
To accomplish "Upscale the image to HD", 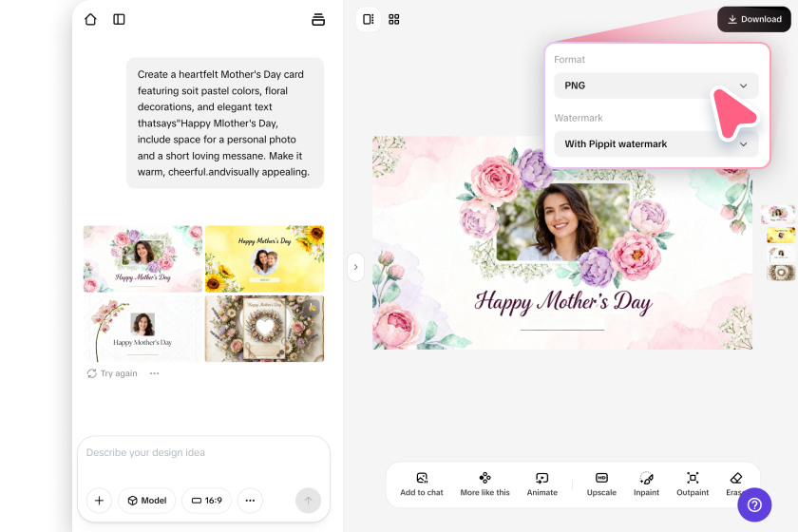I will coord(601,484).
